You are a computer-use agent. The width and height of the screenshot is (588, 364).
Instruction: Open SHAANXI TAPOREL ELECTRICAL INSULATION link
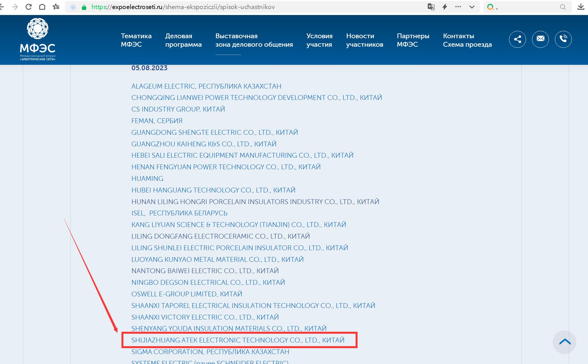(x=253, y=305)
